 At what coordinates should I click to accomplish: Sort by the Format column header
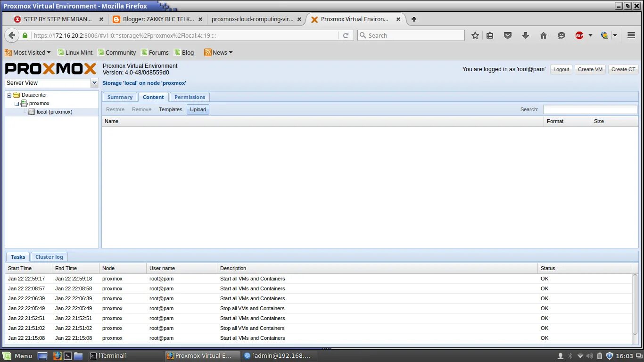(567, 121)
